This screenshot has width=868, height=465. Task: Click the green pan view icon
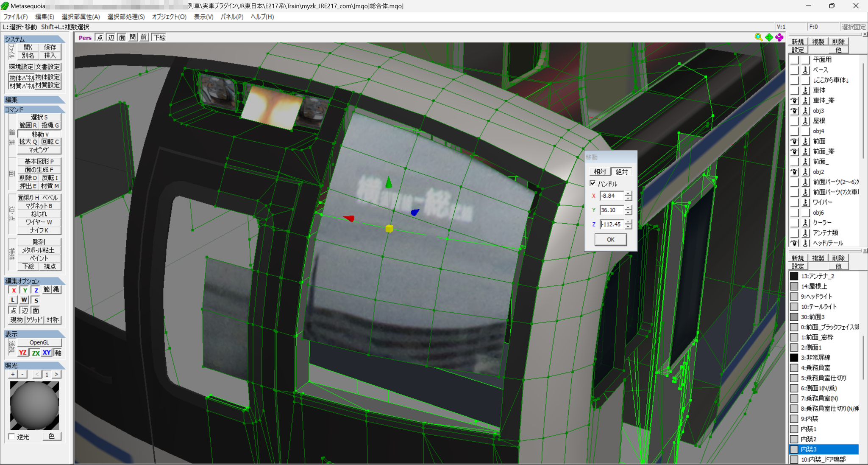point(769,37)
